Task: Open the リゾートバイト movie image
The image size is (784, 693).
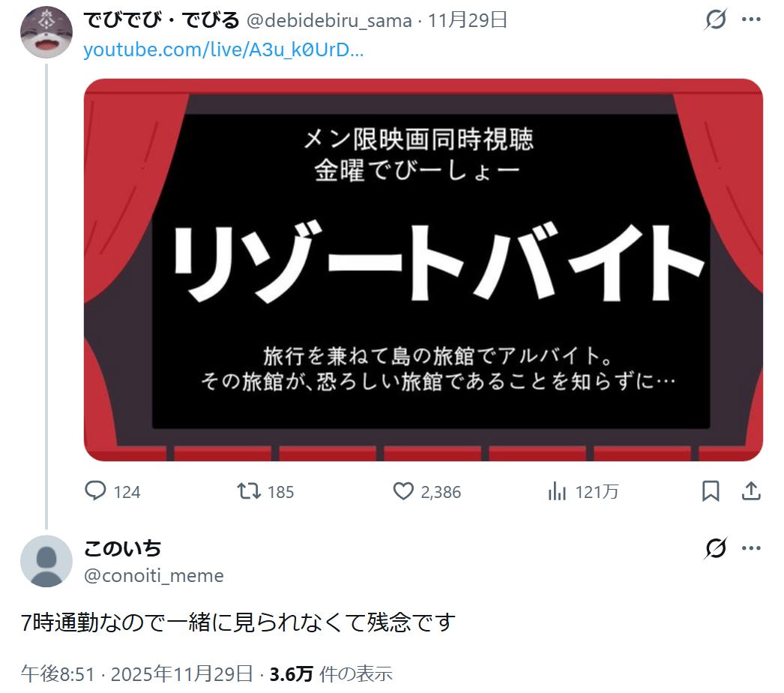Action: (423, 270)
